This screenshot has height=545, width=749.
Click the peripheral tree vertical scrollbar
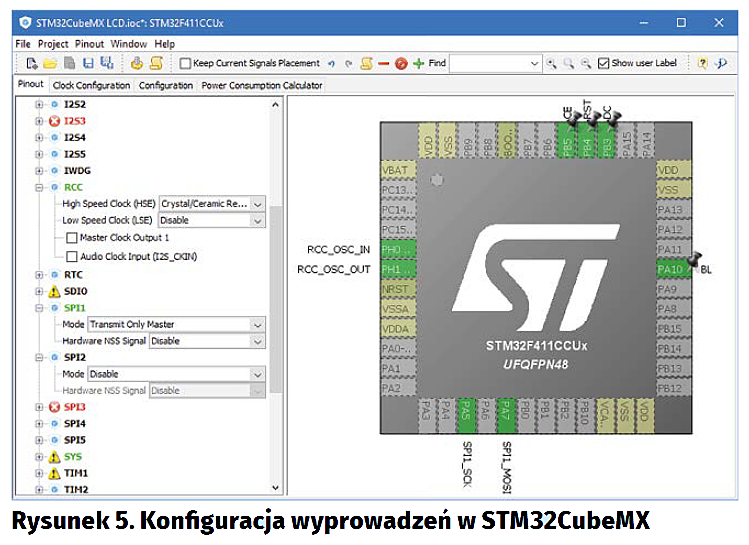pos(276,300)
